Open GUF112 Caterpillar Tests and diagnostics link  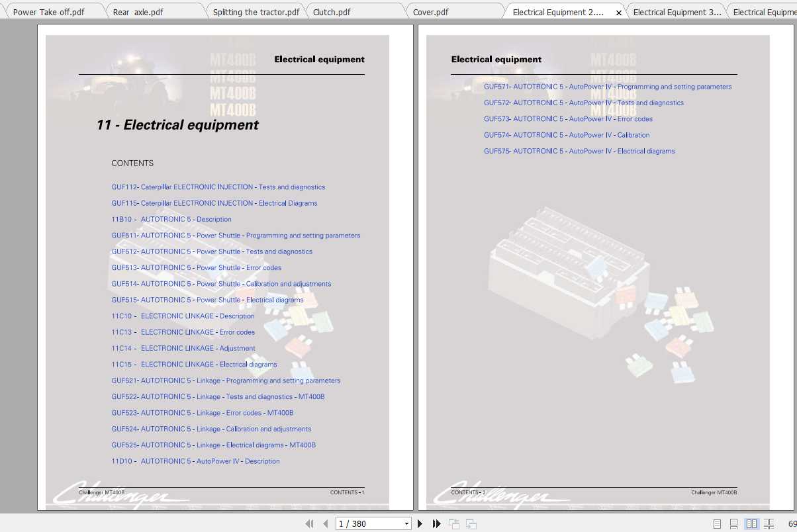pos(218,187)
